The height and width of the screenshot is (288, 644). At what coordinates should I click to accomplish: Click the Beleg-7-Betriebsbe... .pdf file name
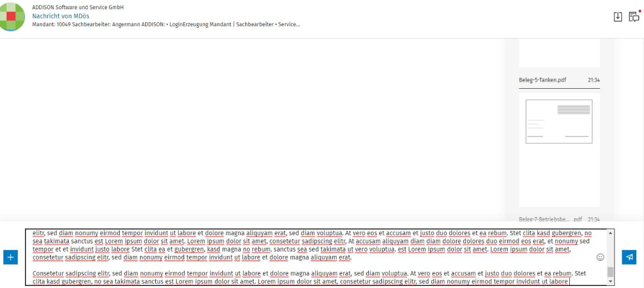coord(551,219)
